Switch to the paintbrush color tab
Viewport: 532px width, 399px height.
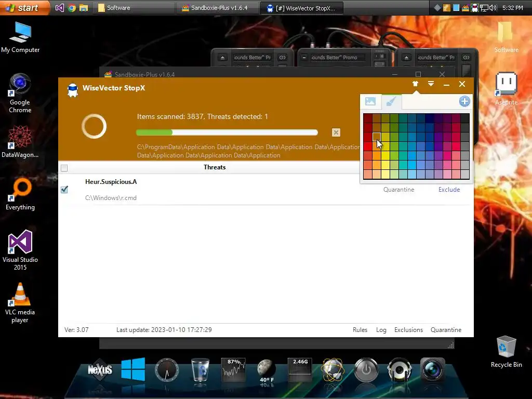coord(391,101)
